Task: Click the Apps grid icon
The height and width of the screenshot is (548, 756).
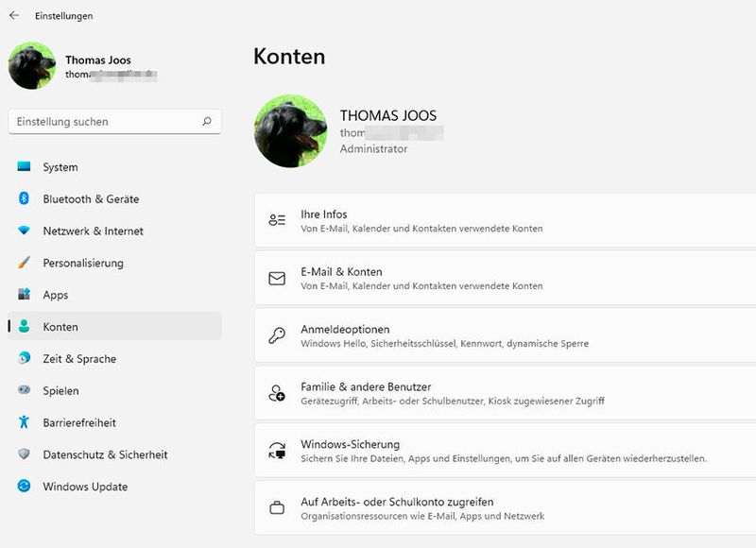Action: click(x=24, y=294)
